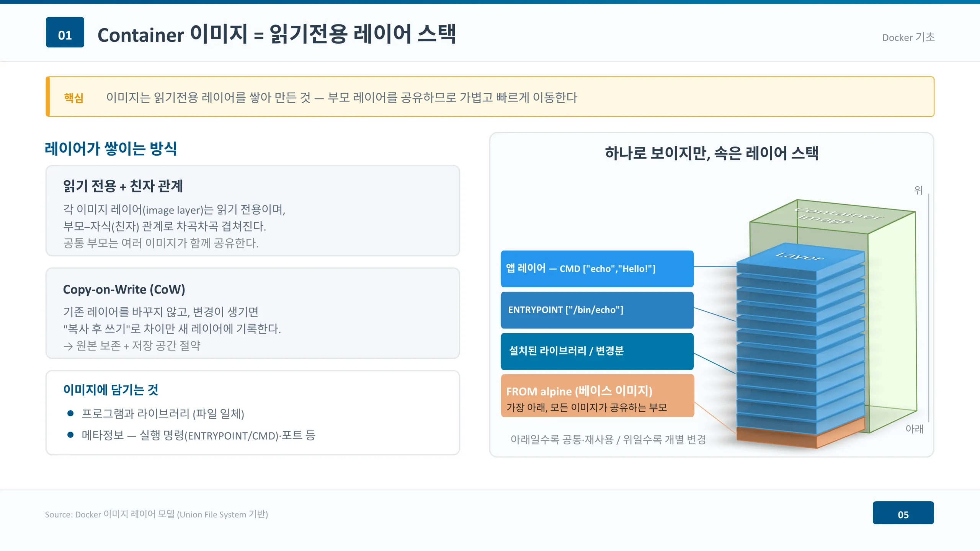Click the diagram title "하나로 보이지만, 속은 레이어 스택"
Image resolution: width=980 pixels, height=551 pixels.
712,153
